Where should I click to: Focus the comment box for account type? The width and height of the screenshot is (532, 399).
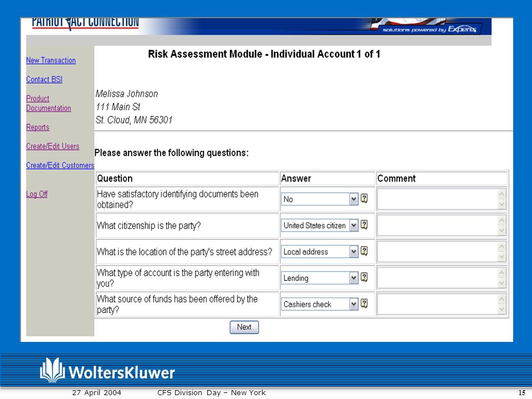coord(442,278)
